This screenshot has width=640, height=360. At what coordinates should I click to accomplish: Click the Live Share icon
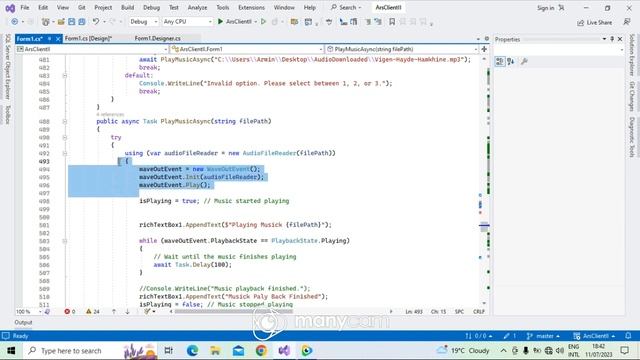click(x=580, y=22)
